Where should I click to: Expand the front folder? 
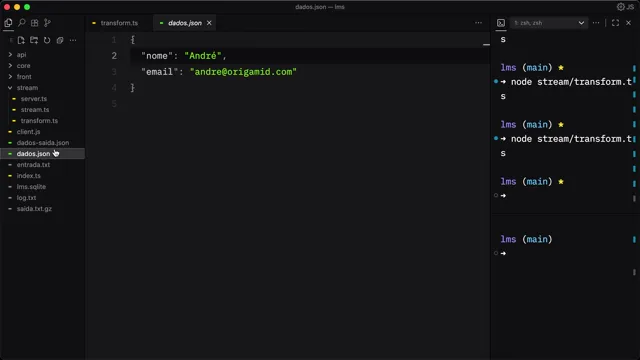(24, 76)
